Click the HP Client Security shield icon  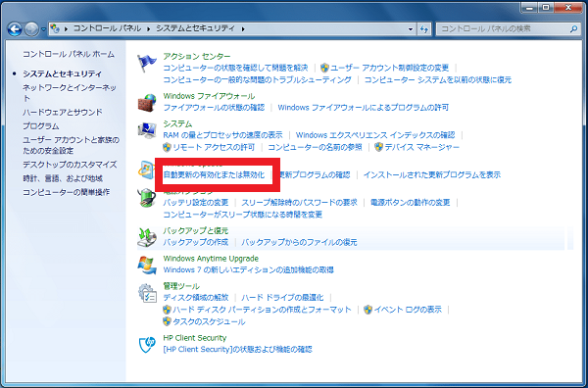tap(147, 344)
